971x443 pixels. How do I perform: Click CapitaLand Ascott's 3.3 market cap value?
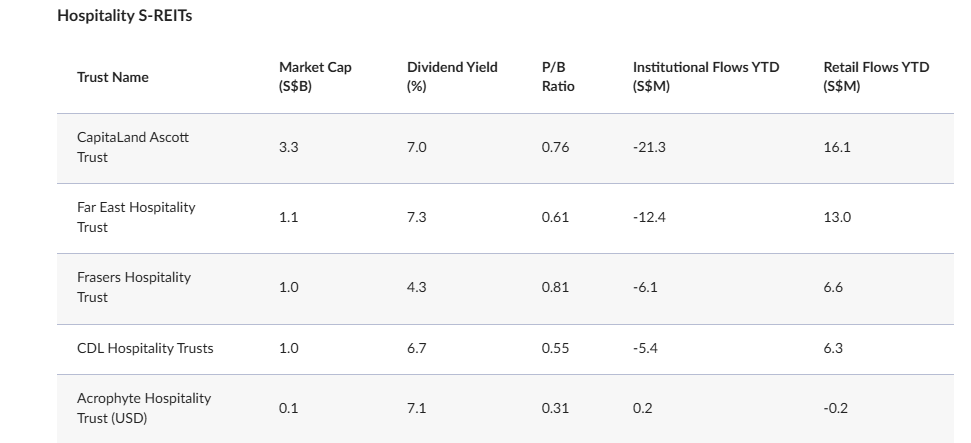288,147
